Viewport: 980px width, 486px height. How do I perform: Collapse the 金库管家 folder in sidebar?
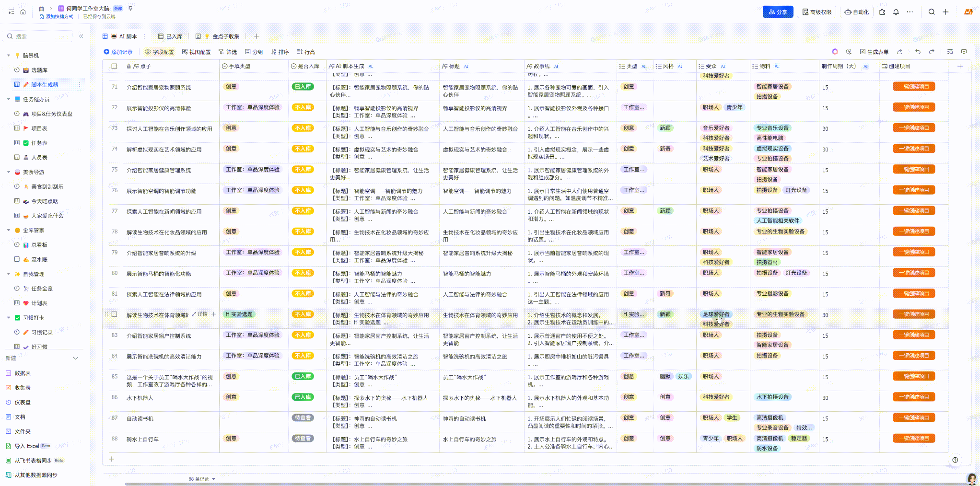click(8, 231)
